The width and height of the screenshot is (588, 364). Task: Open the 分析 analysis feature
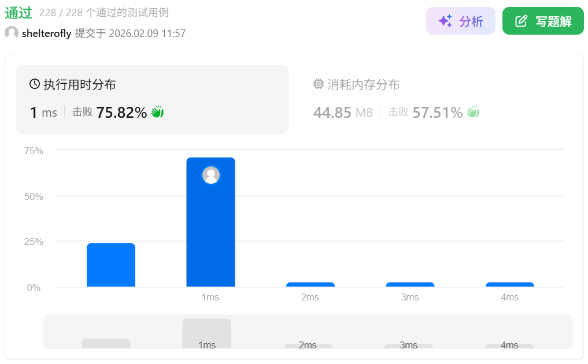pyautogui.click(x=461, y=21)
